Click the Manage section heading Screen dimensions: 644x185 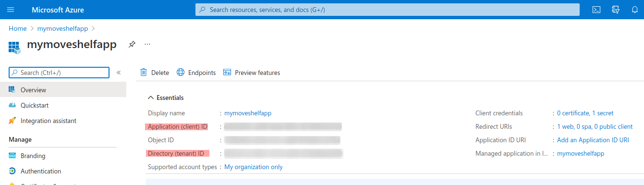click(x=20, y=139)
